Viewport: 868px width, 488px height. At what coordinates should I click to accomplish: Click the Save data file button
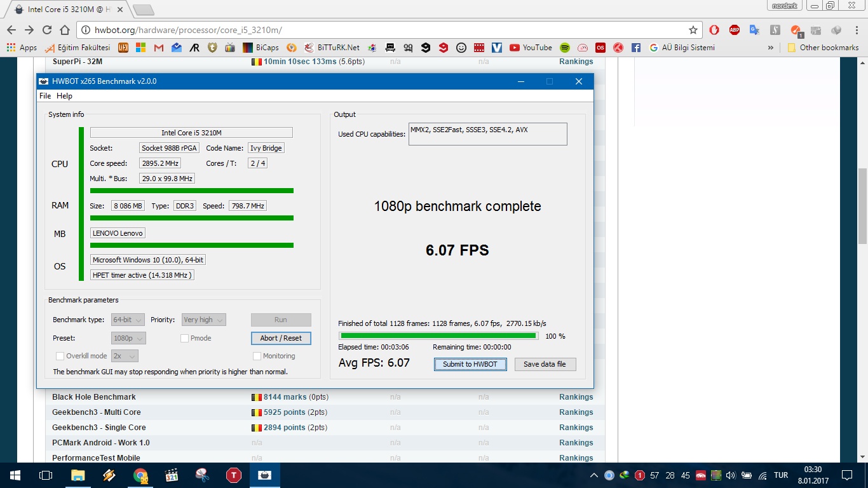tap(545, 364)
